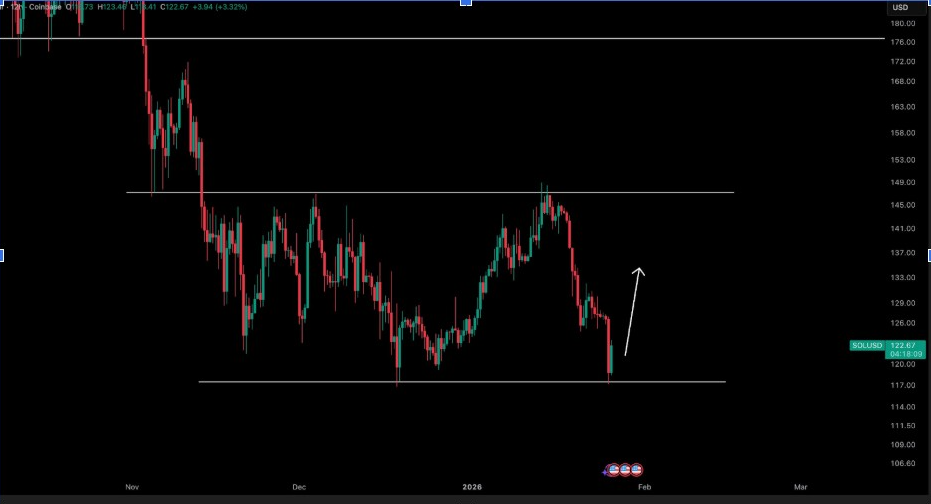Image resolution: width=931 pixels, height=504 pixels.
Task: Click the Nov label on time axis
Action: [x=132, y=487]
